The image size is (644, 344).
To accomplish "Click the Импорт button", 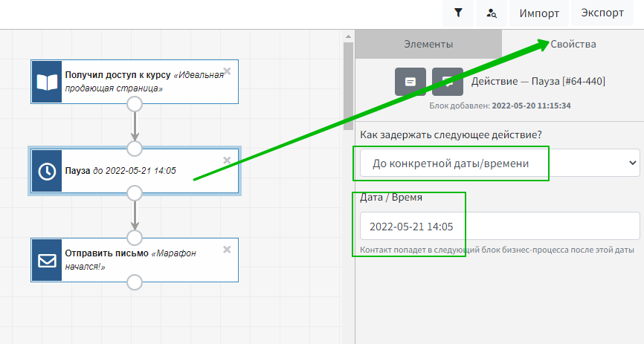I will [539, 13].
